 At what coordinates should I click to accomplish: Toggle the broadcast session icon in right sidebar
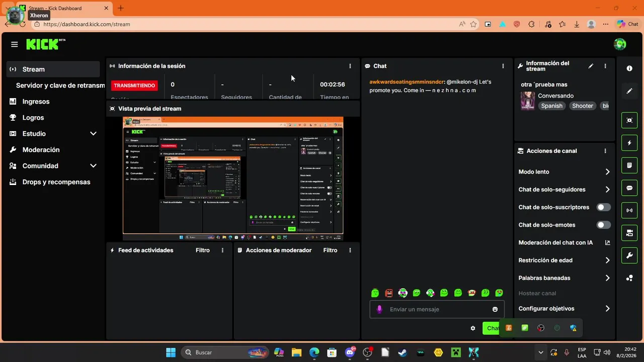[x=629, y=210]
